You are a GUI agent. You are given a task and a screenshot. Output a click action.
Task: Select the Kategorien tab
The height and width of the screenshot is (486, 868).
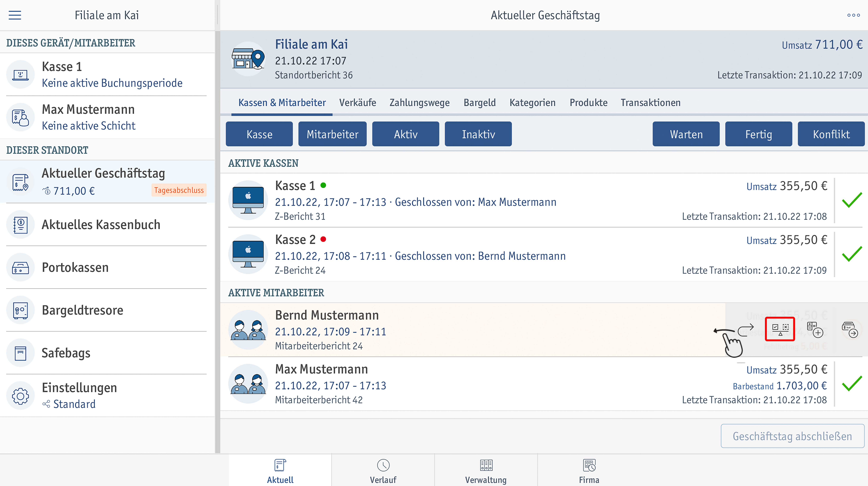[x=532, y=103]
